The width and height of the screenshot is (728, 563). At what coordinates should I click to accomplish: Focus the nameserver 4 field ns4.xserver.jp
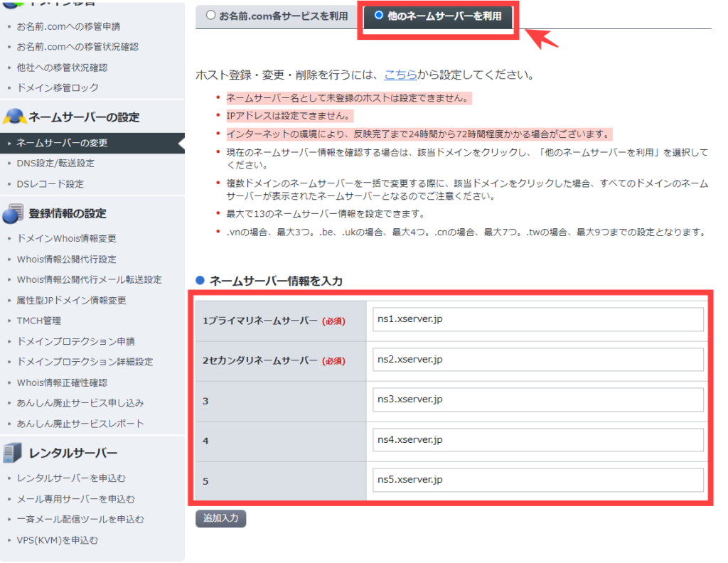(x=537, y=439)
